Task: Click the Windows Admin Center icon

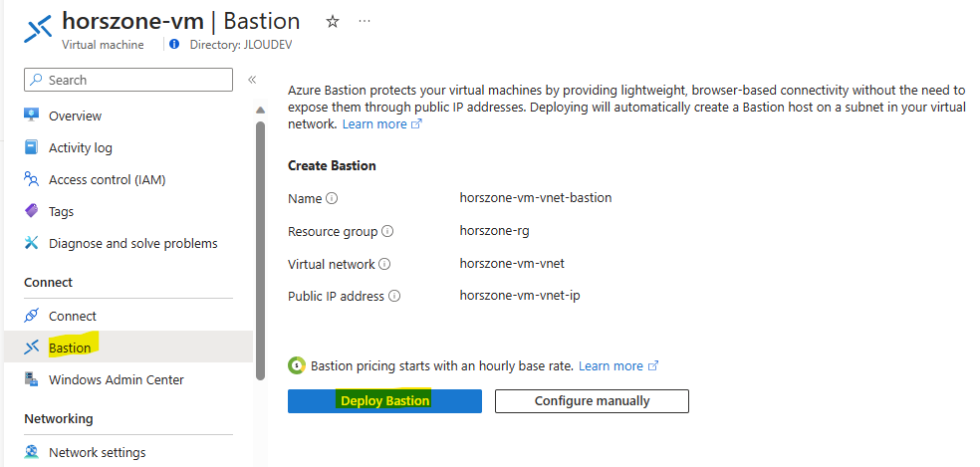Action: coord(31,378)
